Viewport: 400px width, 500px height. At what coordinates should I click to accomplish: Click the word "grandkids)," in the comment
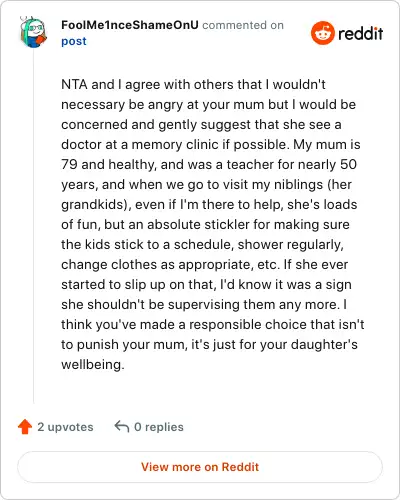click(x=96, y=205)
